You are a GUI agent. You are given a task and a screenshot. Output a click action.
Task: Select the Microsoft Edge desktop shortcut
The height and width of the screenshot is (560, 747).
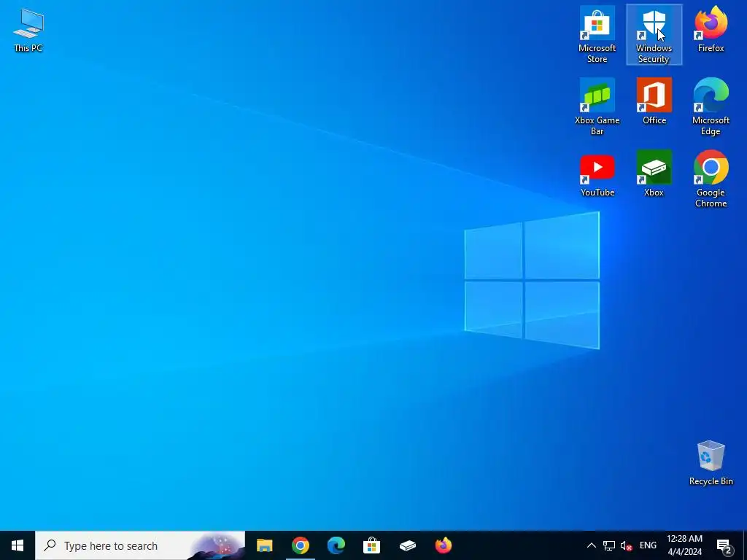pyautogui.click(x=711, y=106)
